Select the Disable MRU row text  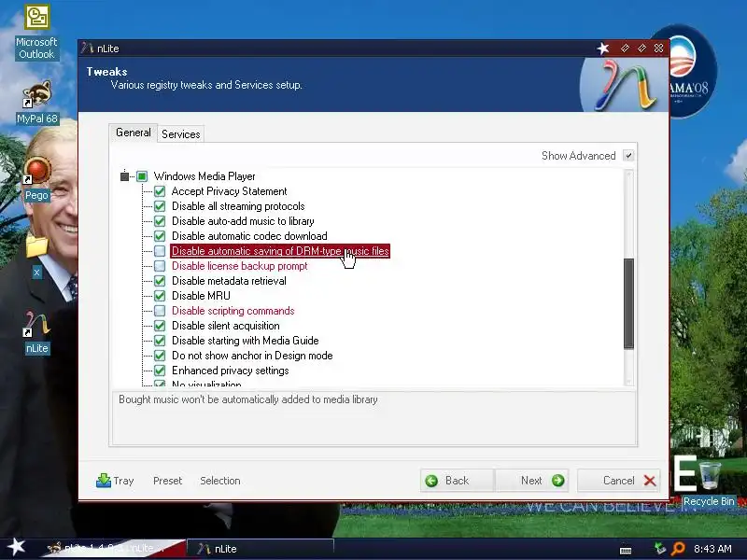pos(201,296)
